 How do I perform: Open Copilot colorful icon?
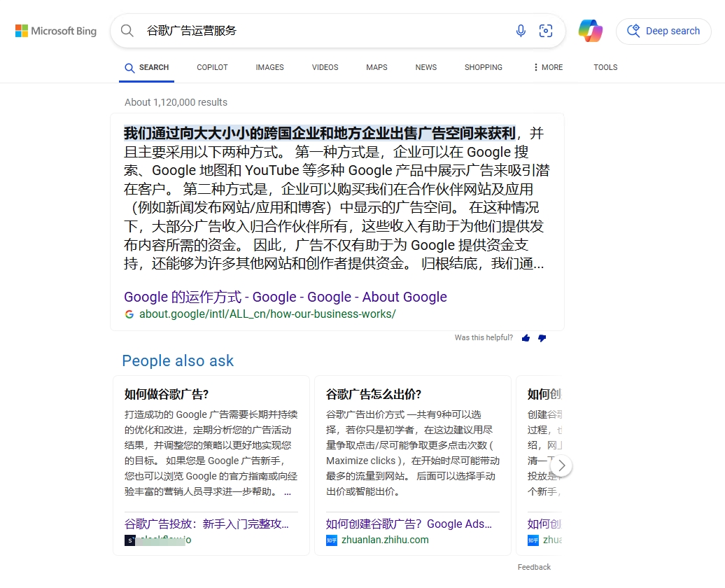click(591, 31)
